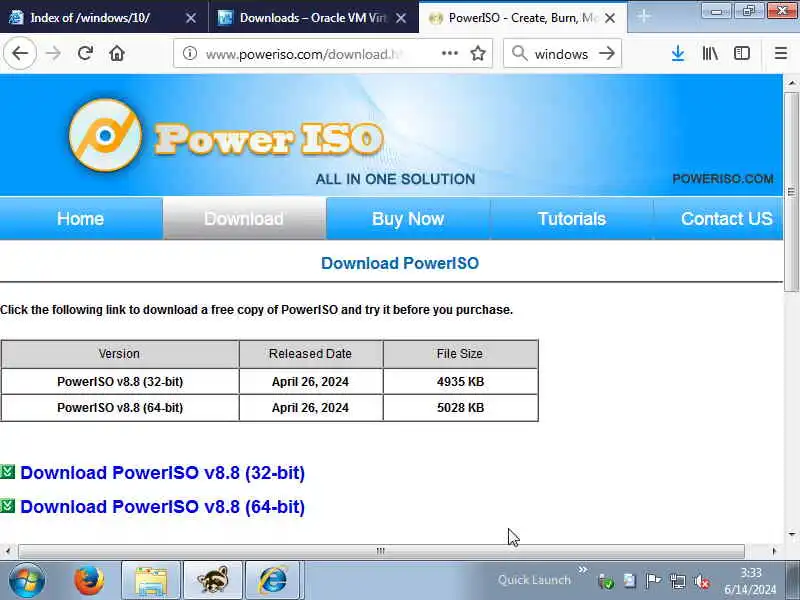This screenshot has height=600, width=800.
Task: Go back with the browser back arrow
Action: coord(20,53)
